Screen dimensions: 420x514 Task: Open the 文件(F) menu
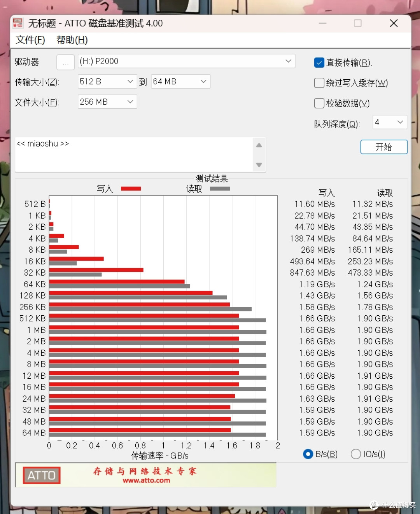click(30, 40)
